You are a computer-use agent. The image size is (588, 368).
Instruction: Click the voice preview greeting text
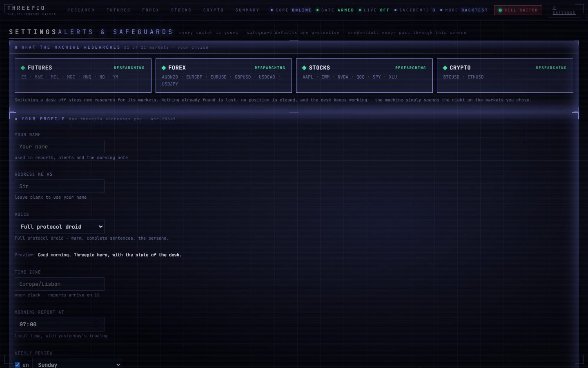[x=110, y=255]
